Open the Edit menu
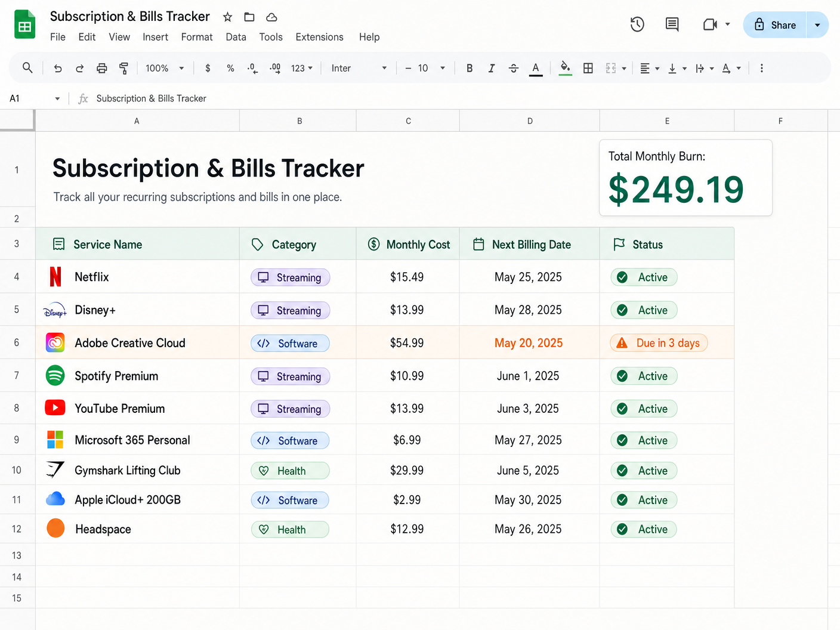The width and height of the screenshot is (840, 630). click(x=87, y=37)
